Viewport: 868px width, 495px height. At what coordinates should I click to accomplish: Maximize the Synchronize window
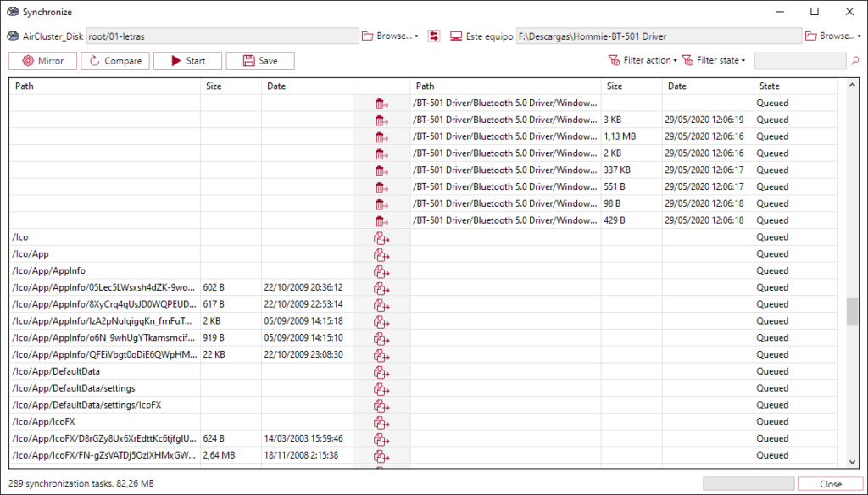pos(815,12)
